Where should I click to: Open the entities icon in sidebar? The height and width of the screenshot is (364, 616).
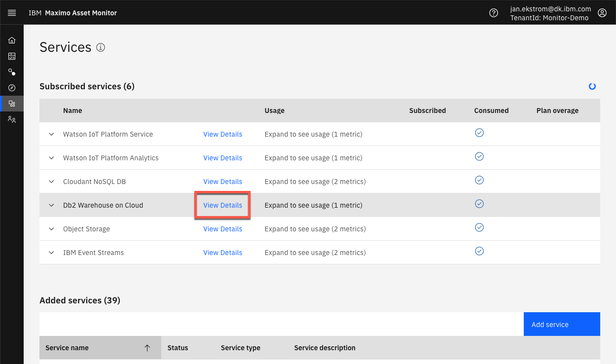[12, 72]
